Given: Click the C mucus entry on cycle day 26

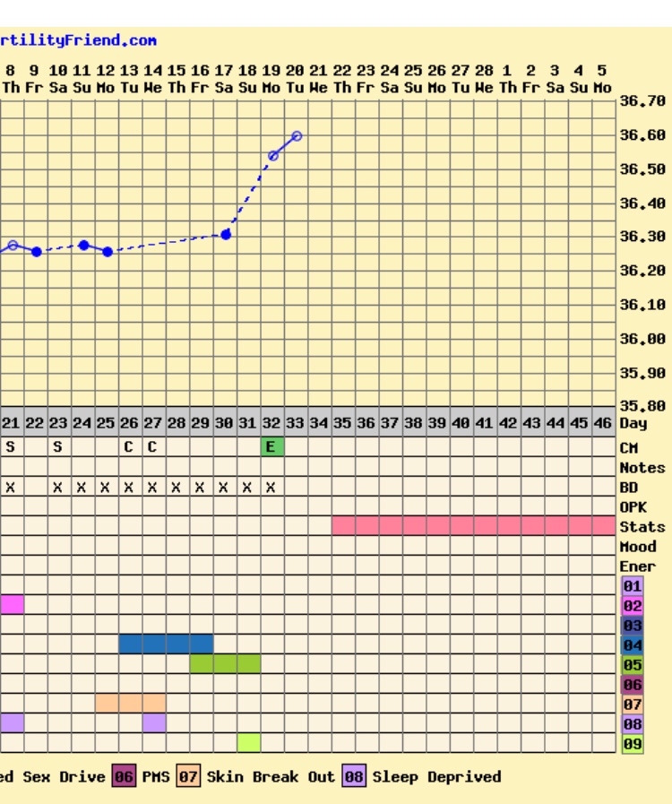Looking at the screenshot, I should tap(129, 447).
